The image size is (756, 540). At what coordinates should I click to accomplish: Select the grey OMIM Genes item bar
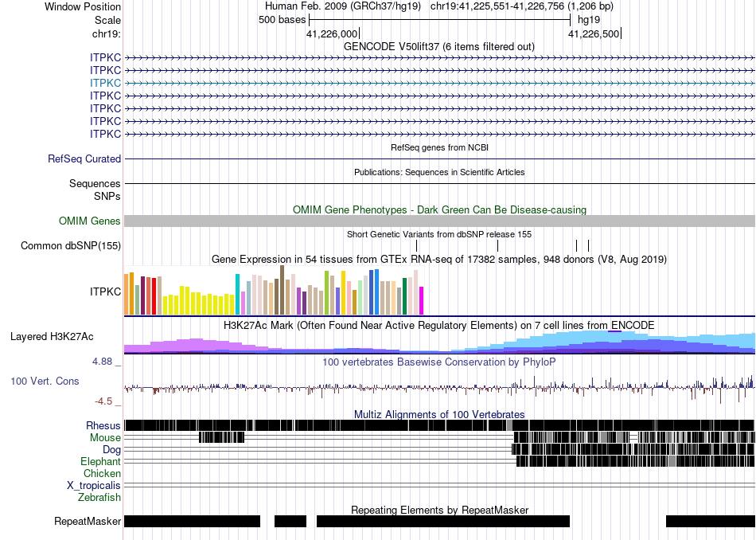pos(440,221)
